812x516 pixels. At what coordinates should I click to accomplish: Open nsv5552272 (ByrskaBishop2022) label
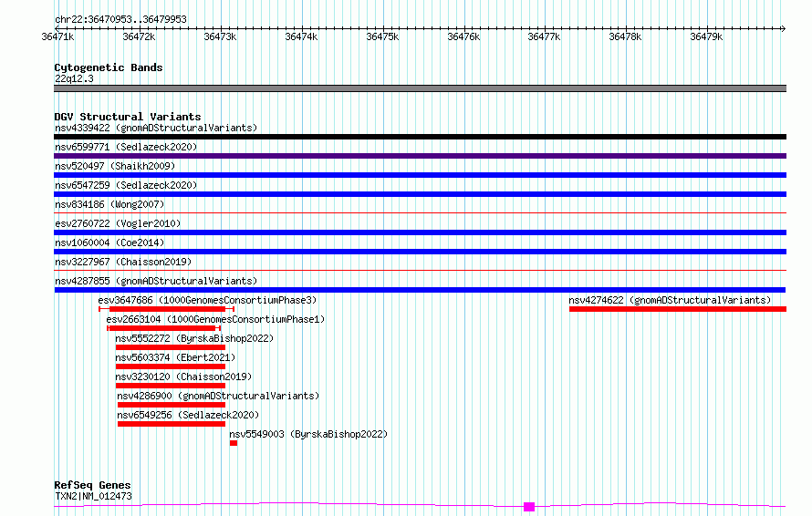(x=194, y=338)
